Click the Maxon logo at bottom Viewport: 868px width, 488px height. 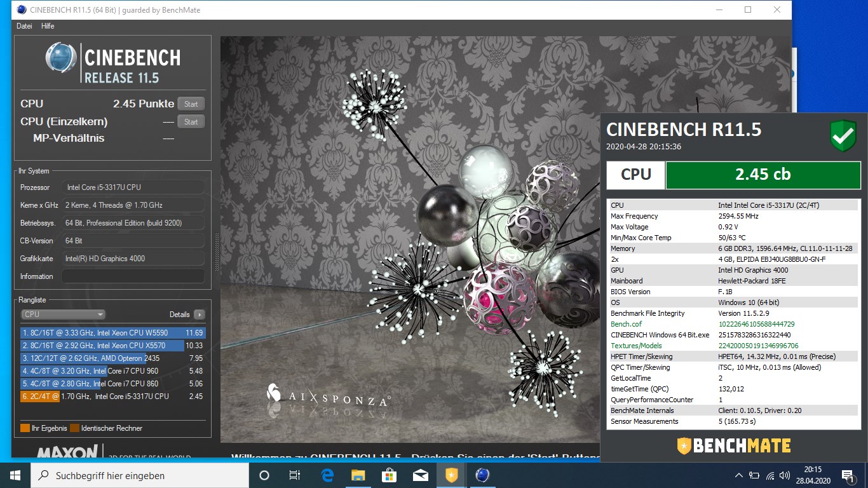click(68, 451)
